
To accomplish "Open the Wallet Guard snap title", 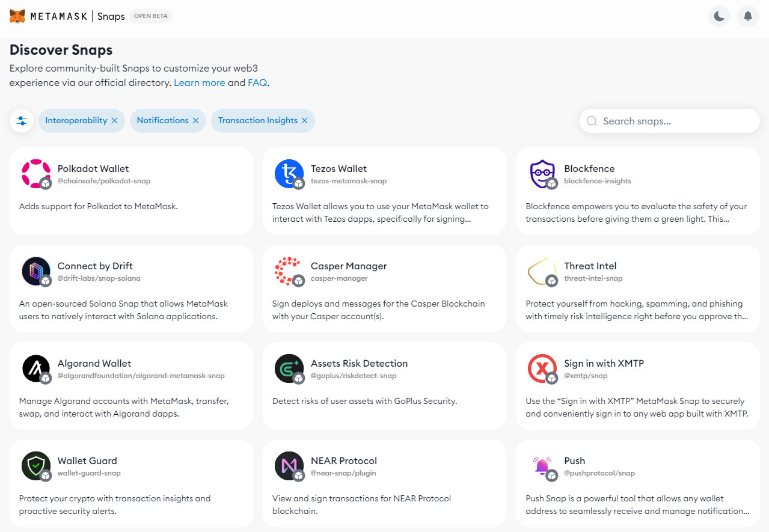I will pyautogui.click(x=87, y=461).
